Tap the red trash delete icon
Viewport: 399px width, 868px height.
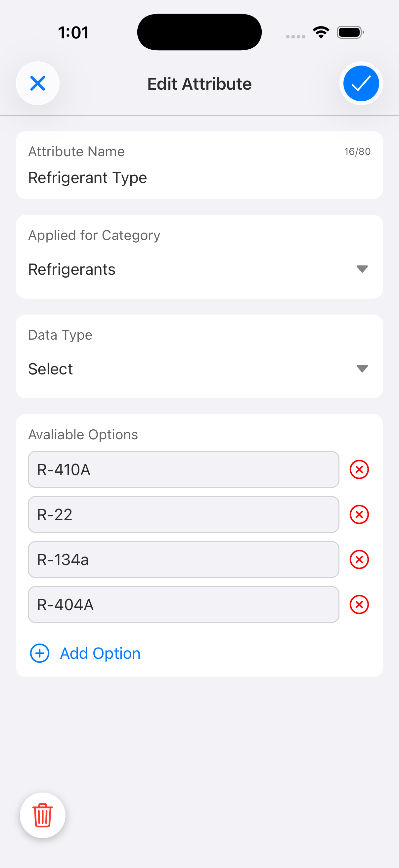click(43, 815)
